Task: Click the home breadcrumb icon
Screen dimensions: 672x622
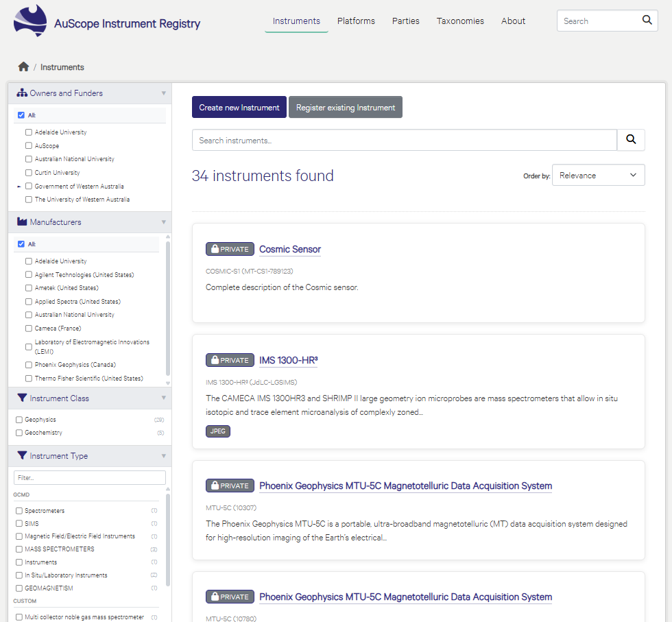Action: click(x=23, y=67)
